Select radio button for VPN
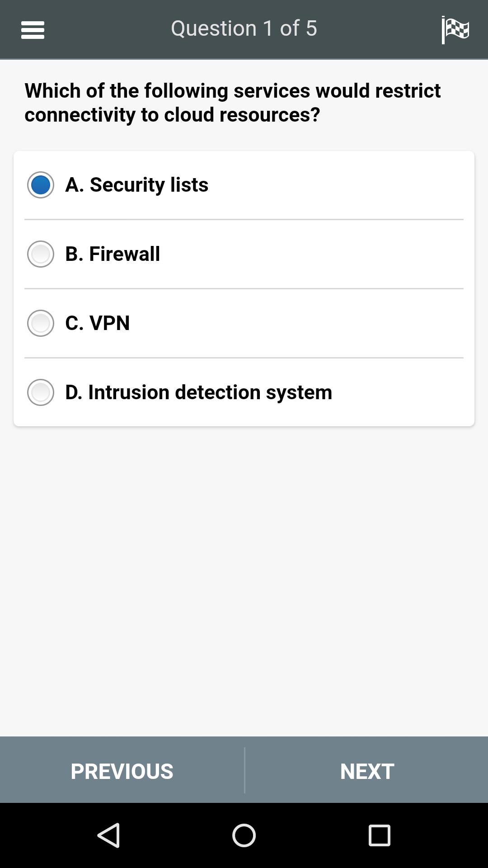 point(41,323)
